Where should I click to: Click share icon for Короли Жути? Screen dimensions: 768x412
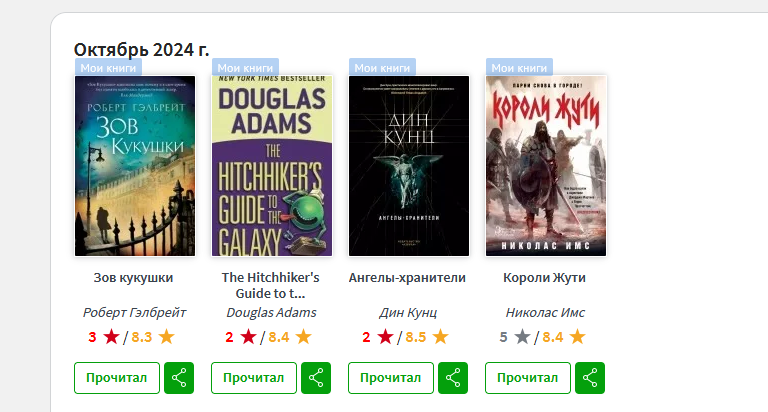pyautogui.click(x=590, y=378)
